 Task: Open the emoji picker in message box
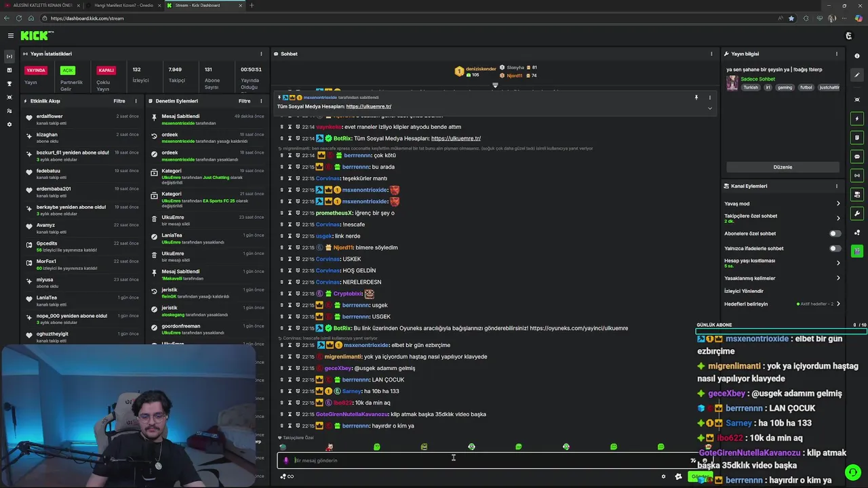pos(705,460)
